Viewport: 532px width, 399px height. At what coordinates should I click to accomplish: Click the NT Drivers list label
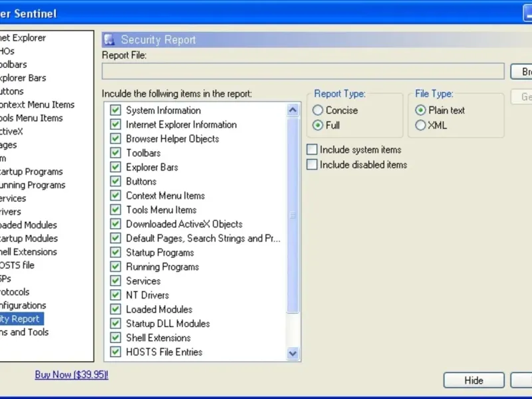147,295
